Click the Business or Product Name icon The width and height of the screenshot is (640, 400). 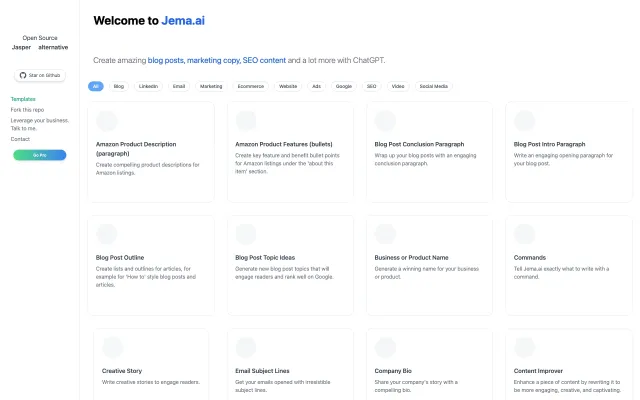click(x=385, y=236)
